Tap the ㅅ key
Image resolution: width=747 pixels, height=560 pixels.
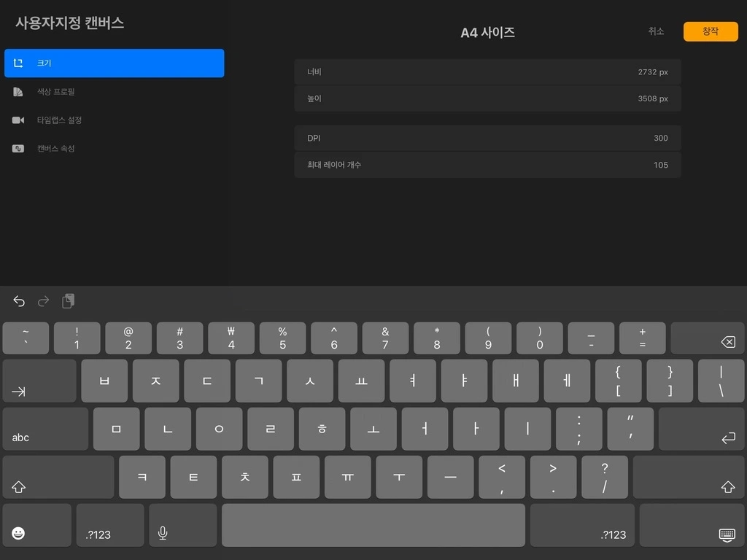point(310,381)
